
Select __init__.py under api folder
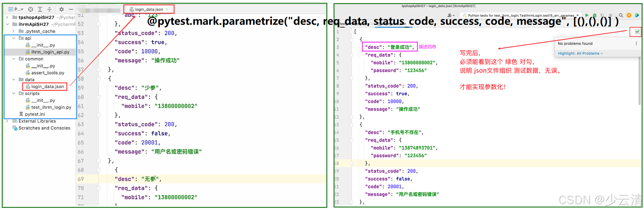tap(40, 45)
